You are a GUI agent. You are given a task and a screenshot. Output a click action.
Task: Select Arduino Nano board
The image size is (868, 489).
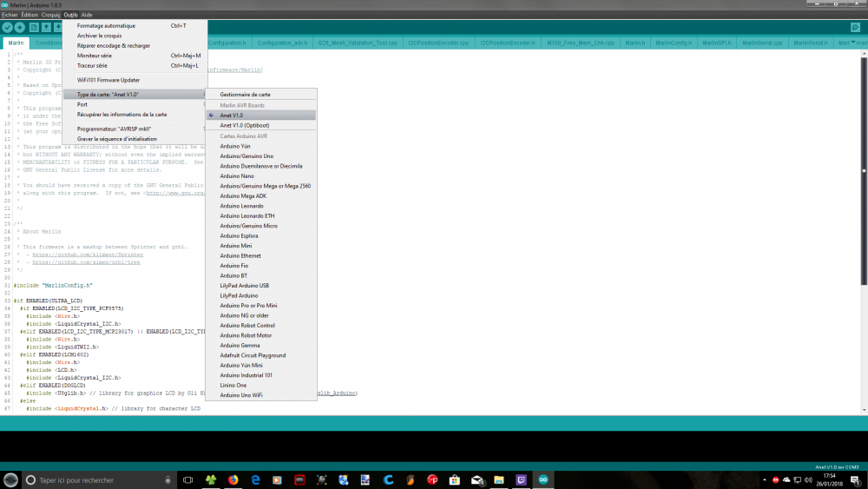coord(260,176)
